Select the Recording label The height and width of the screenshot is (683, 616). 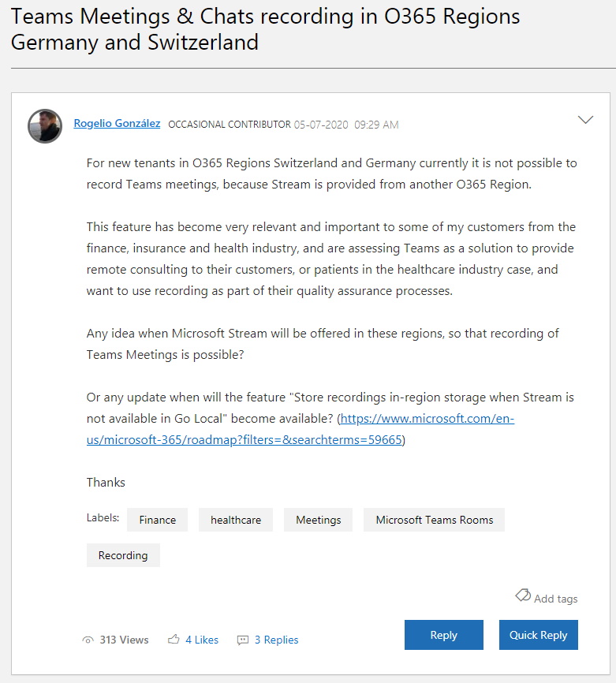pyautogui.click(x=123, y=555)
